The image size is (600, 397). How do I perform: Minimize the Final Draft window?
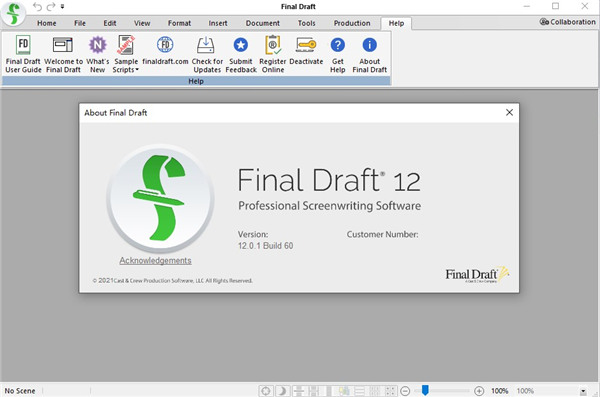tap(527, 6)
